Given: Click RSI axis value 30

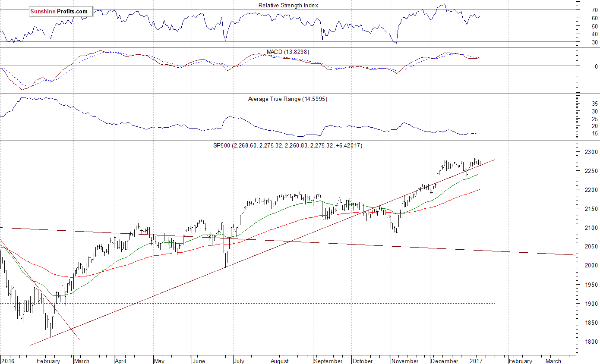Looking at the screenshot, I should pos(594,42).
